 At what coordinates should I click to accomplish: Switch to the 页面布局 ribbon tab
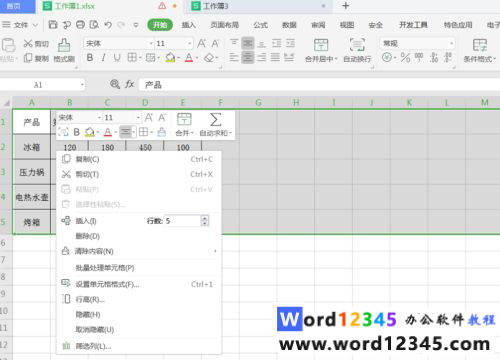pos(225,25)
